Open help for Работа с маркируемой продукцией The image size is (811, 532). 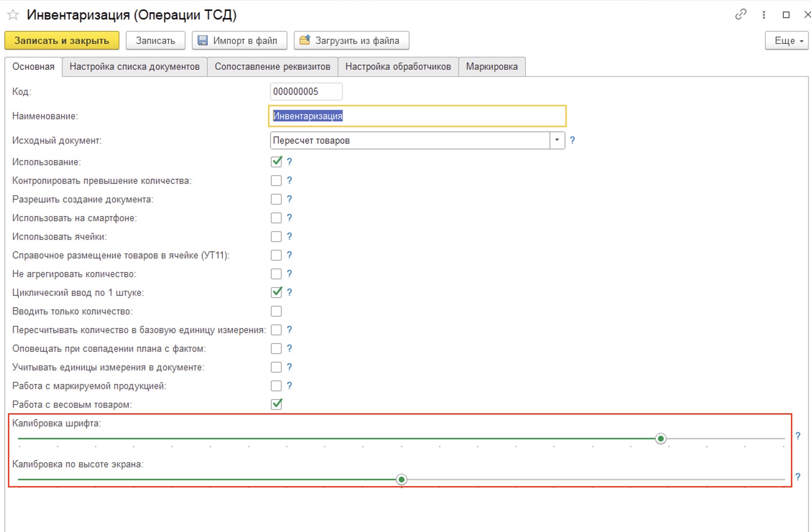289,386
